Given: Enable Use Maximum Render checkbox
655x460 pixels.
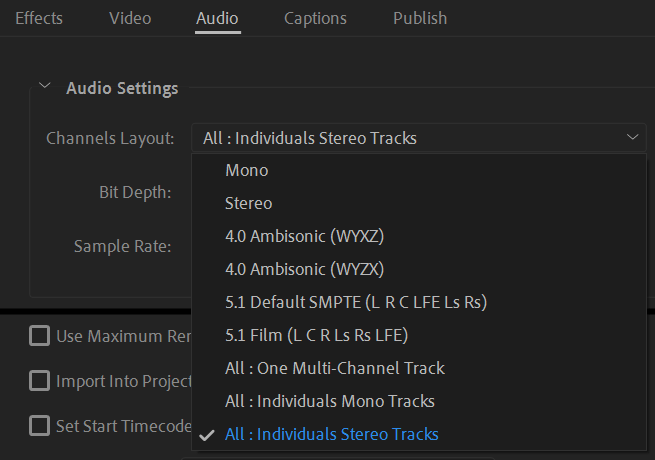Looking at the screenshot, I should coord(39,336).
